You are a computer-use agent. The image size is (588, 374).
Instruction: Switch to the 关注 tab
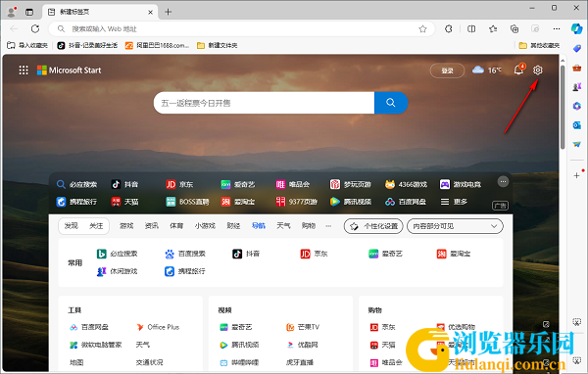click(96, 226)
